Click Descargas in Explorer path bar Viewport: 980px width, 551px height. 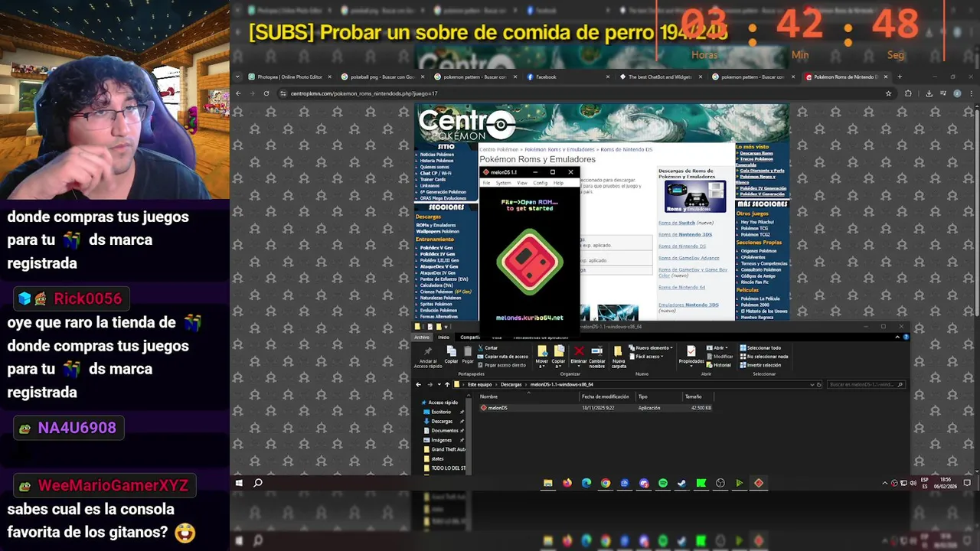pos(511,384)
